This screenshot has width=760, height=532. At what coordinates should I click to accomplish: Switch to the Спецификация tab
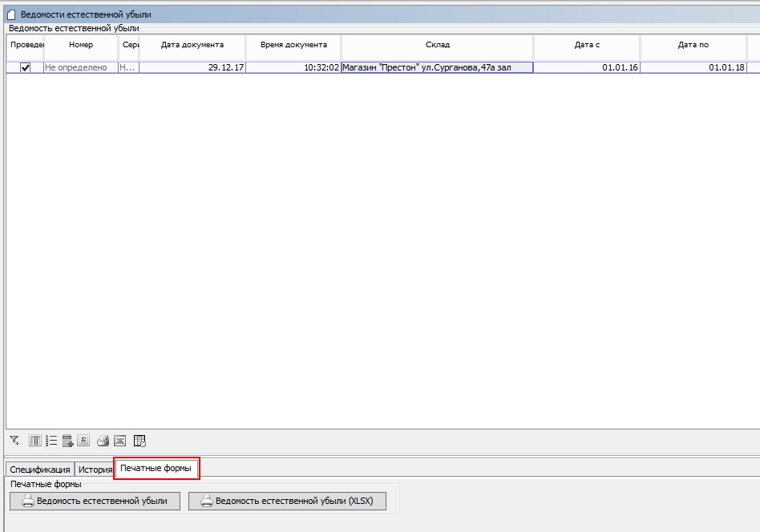[x=39, y=470]
